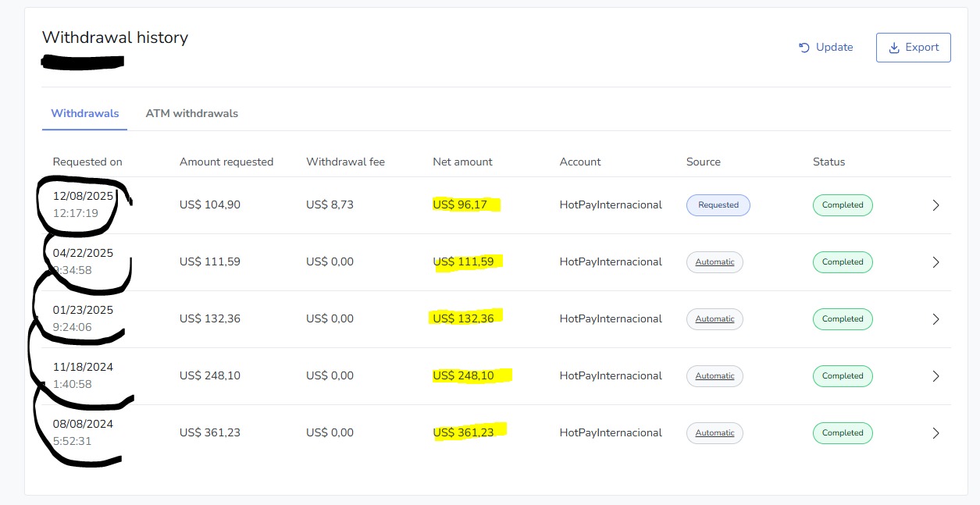This screenshot has height=505, width=980.
Task: Click Automatic source badge in US$ 132,36 row
Action: [x=715, y=319]
